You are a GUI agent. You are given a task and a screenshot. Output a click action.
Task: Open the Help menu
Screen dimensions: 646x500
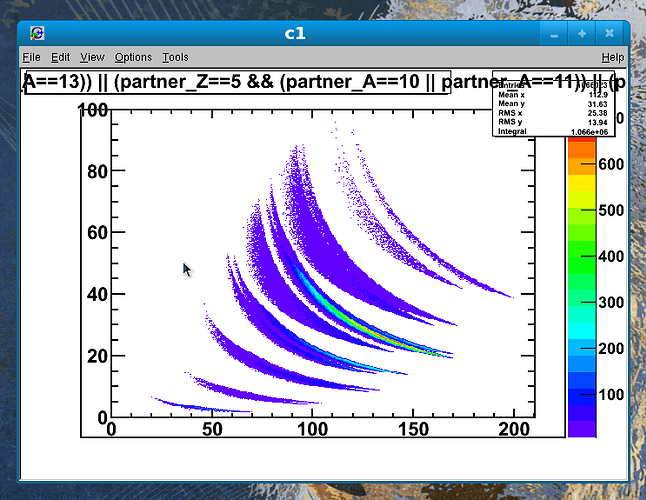(612, 57)
